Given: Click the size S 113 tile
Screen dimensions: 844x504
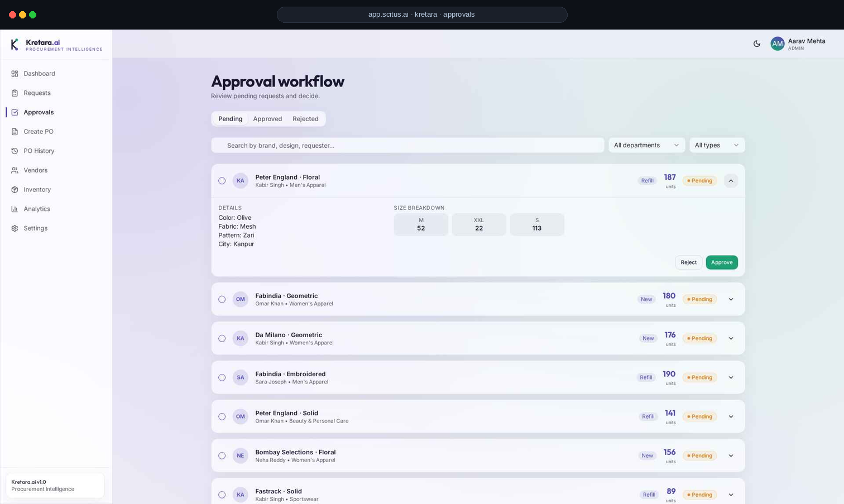Looking at the screenshot, I should (x=537, y=224).
